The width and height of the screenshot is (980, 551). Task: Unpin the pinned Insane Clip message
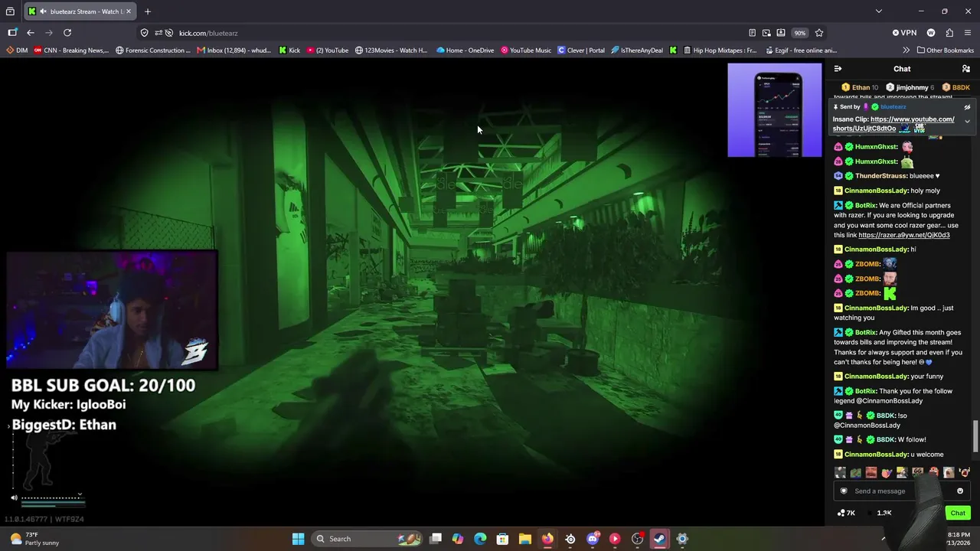pos(967,107)
